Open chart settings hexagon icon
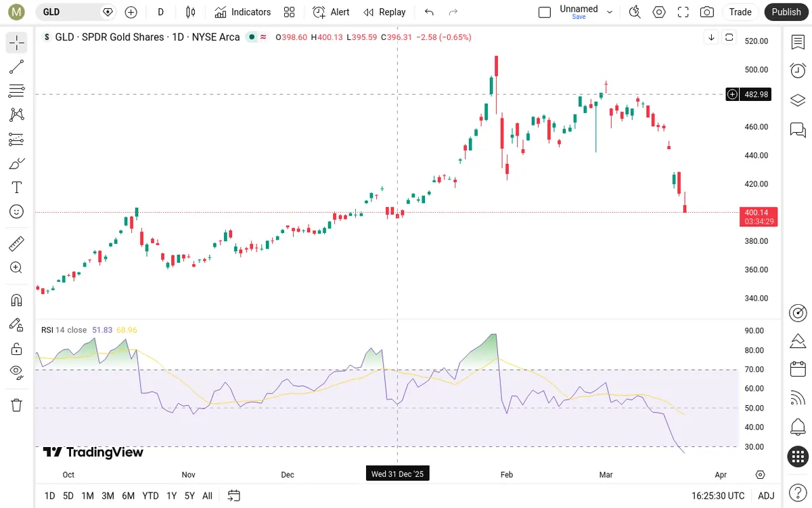 point(659,12)
